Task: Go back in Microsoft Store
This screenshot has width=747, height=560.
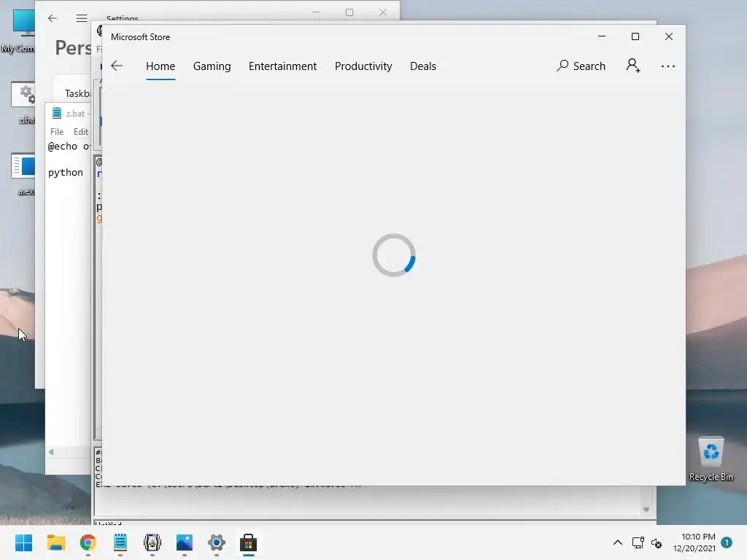Action: pyautogui.click(x=117, y=66)
